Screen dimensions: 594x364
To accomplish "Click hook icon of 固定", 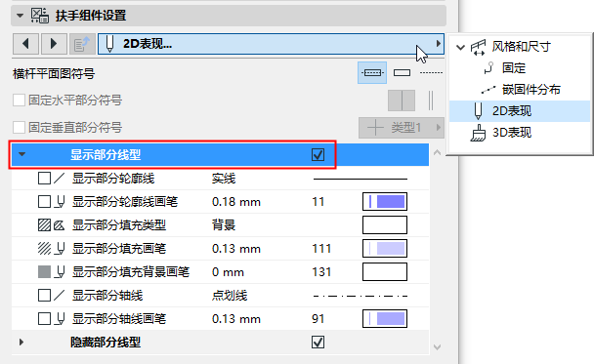I will coord(488,68).
